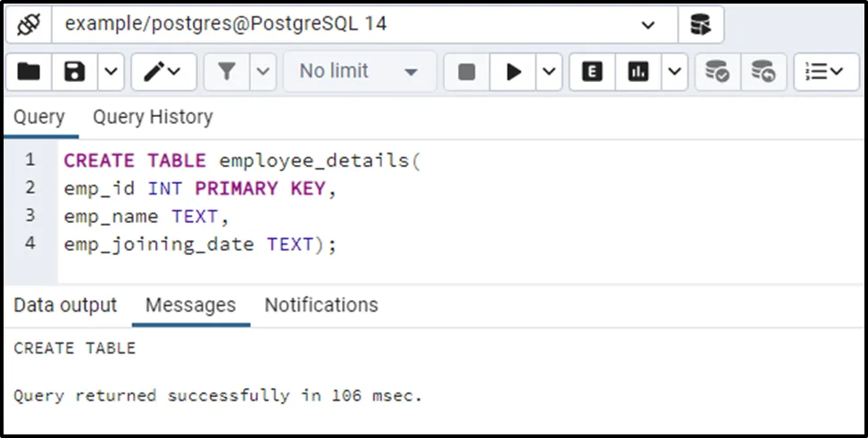The image size is (868, 438).
Task: Save the query file
Action: (x=75, y=71)
